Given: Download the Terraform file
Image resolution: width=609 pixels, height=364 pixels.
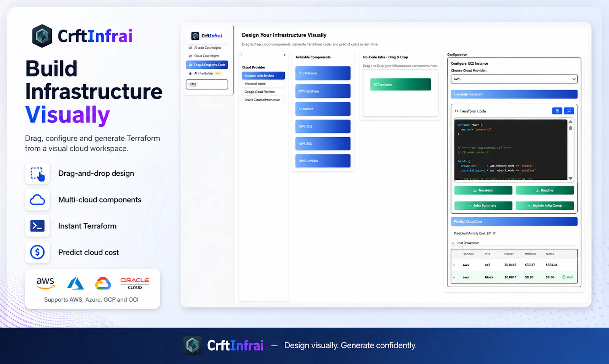Looking at the screenshot, I should point(483,190).
